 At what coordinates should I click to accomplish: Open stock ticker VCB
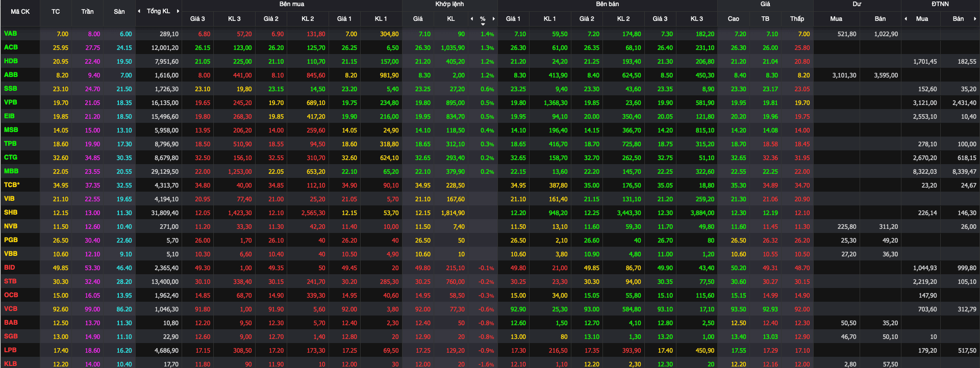coord(11,309)
